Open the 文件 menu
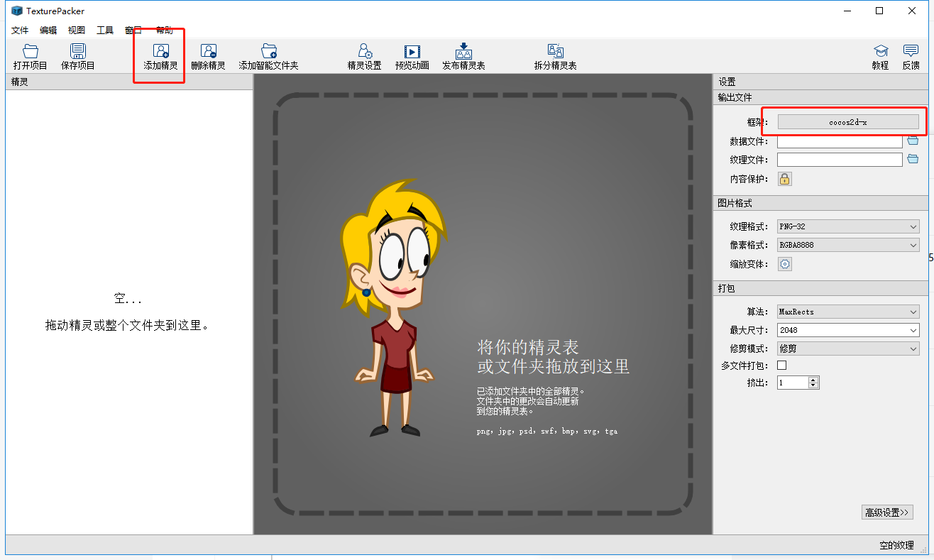 20,30
